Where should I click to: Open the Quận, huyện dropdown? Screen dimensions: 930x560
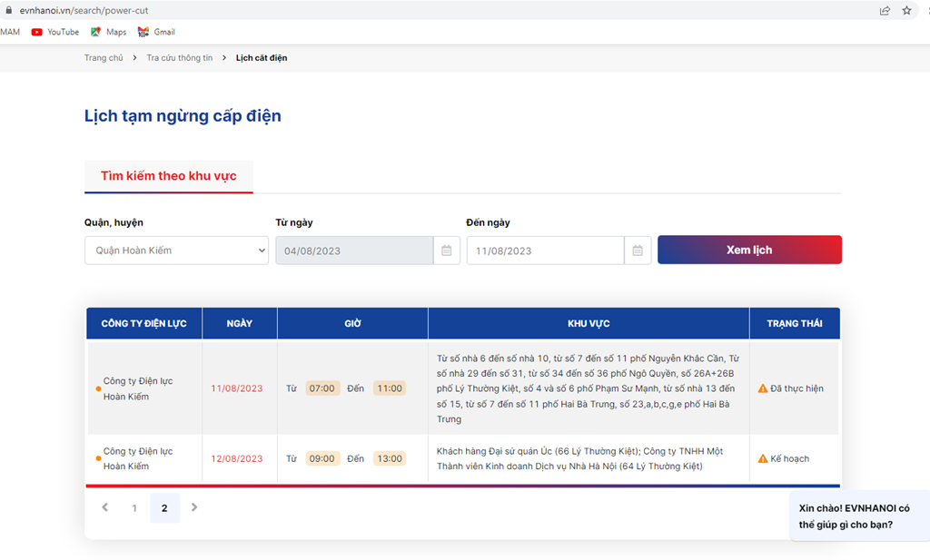pos(176,251)
